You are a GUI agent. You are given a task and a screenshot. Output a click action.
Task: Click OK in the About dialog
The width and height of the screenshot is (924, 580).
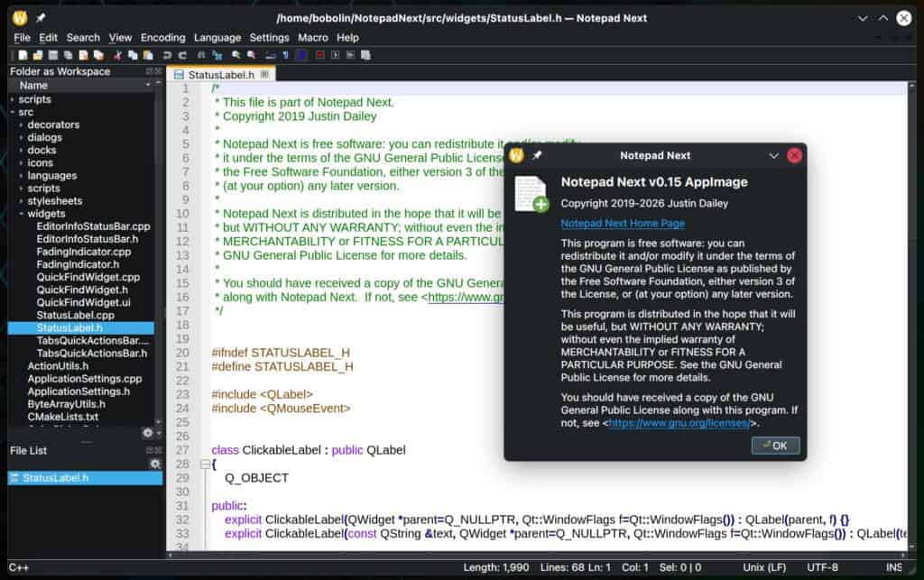[775, 446]
